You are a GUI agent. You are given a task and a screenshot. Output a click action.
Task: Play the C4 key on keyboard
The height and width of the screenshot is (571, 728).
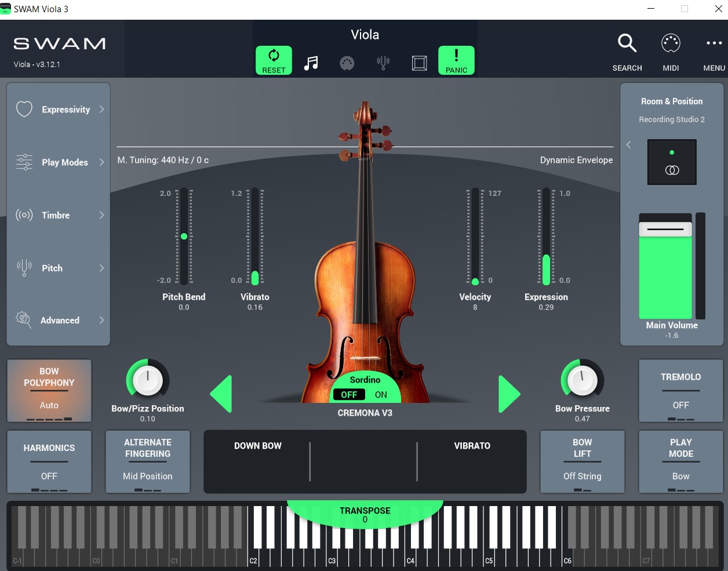[410, 557]
